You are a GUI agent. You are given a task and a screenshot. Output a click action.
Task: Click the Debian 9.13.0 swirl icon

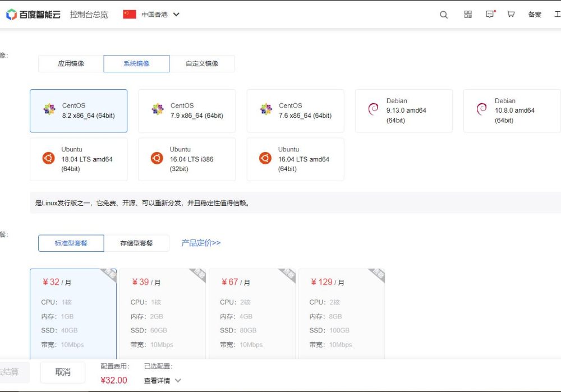tap(373, 109)
